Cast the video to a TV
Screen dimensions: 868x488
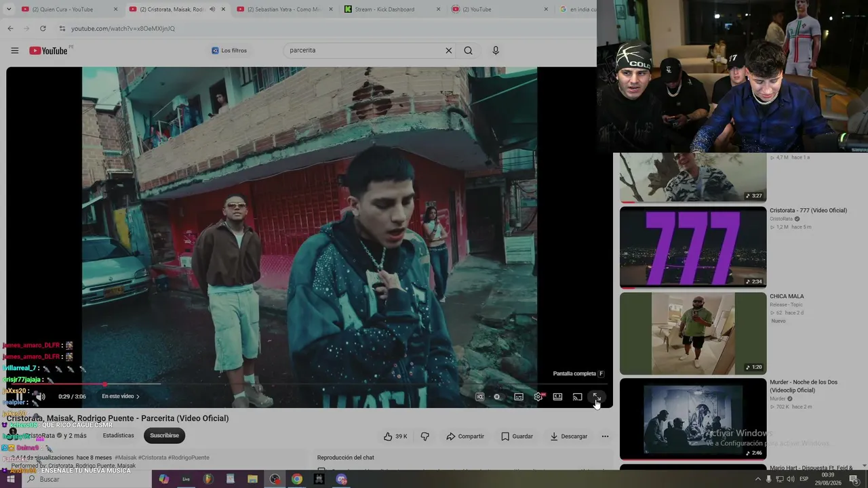(577, 396)
